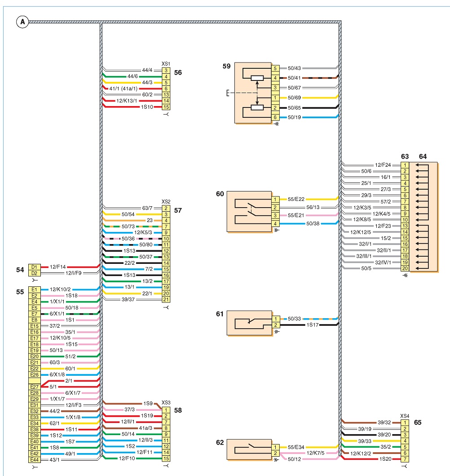The image size is (450, 476).
Task: Click wire label 1S9
Action: pyautogui.click(x=148, y=404)
